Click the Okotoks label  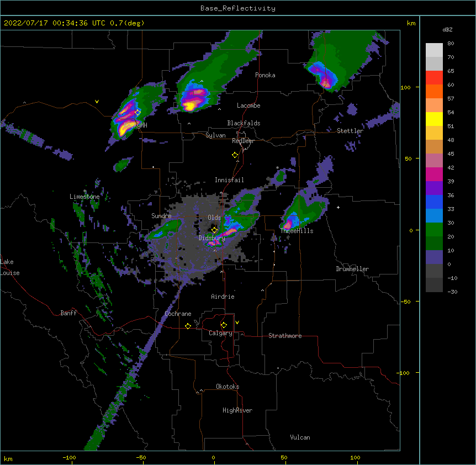pyautogui.click(x=228, y=387)
